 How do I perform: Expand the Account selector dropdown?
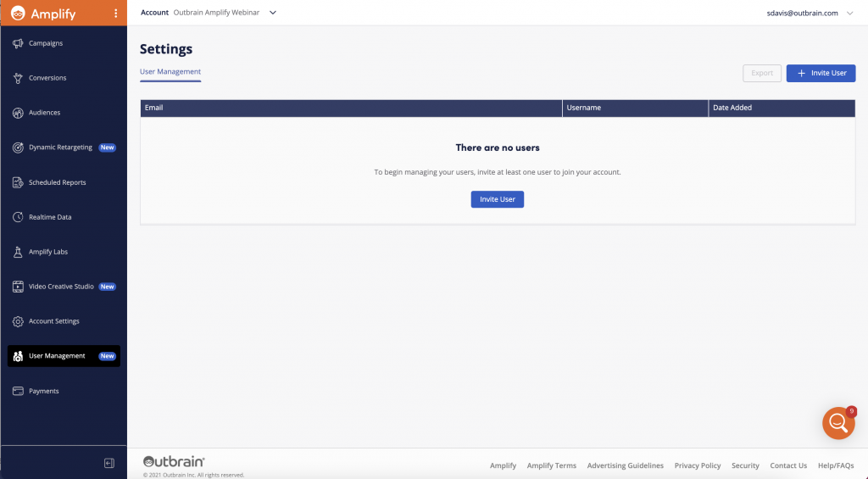(272, 13)
